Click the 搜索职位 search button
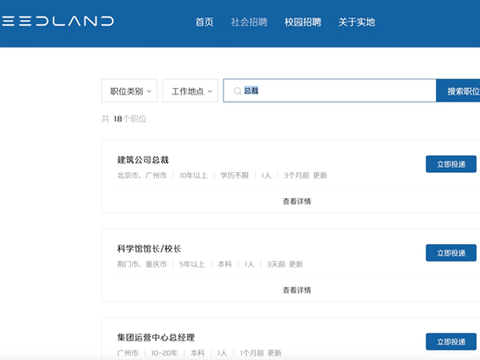 [x=458, y=91]
